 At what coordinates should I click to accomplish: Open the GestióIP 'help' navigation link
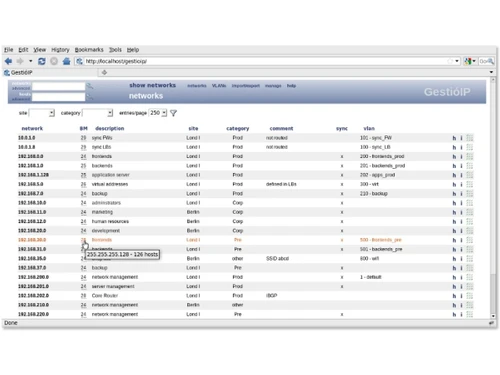(x=291, y=86)
